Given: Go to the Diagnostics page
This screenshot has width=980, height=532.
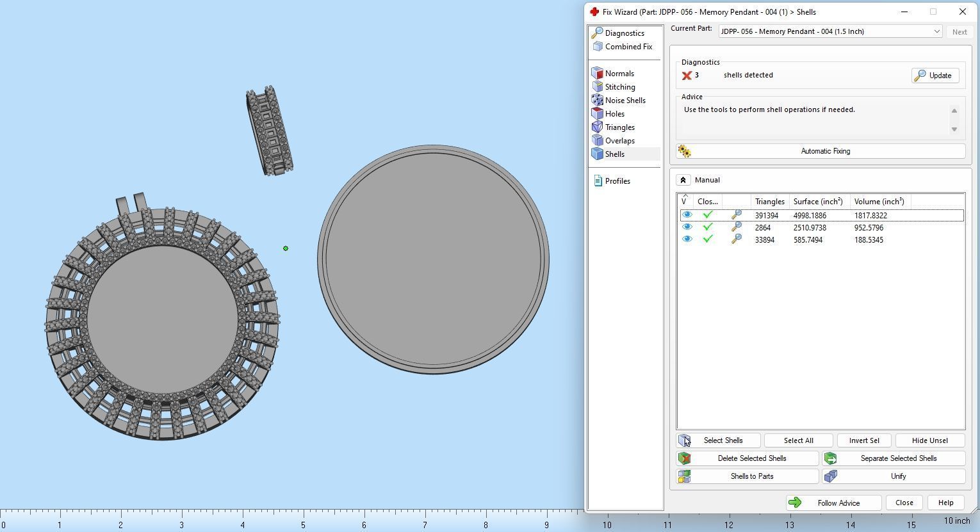Looking at the screenshot, I should [625, 33].
